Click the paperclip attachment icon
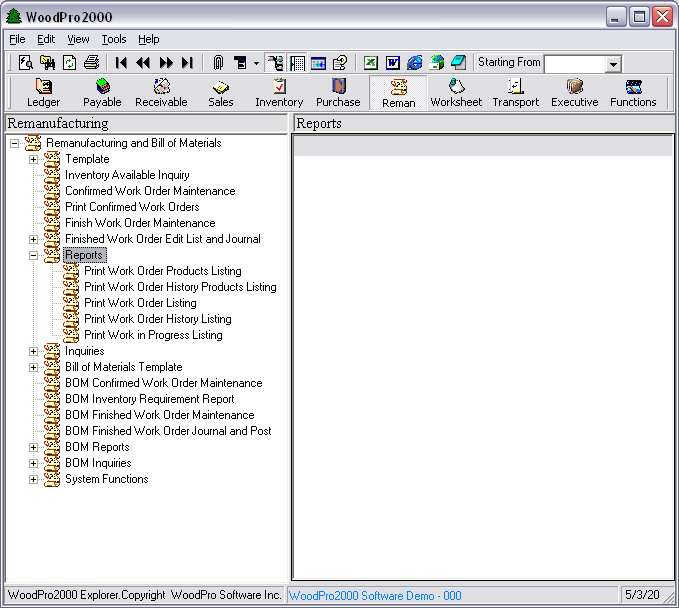Image resolution: width=679 pixels, height=608 pixels. [218, 63]
